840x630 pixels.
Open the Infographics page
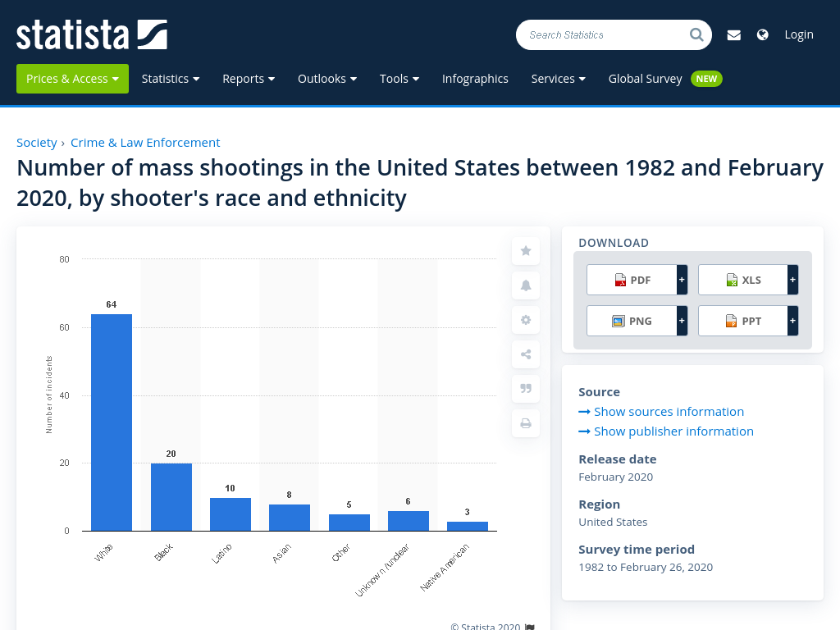point(475,79)
